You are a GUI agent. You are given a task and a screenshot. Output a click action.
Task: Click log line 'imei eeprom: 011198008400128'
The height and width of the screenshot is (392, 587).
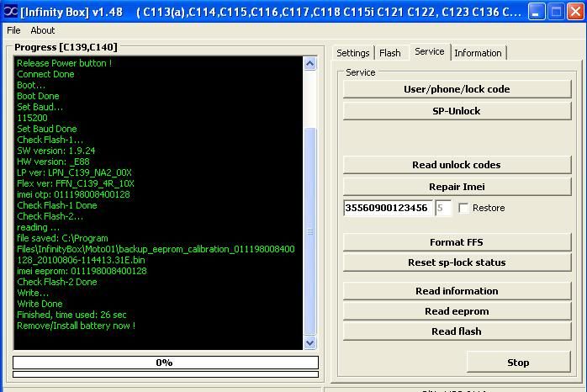[x=82, y=271]
